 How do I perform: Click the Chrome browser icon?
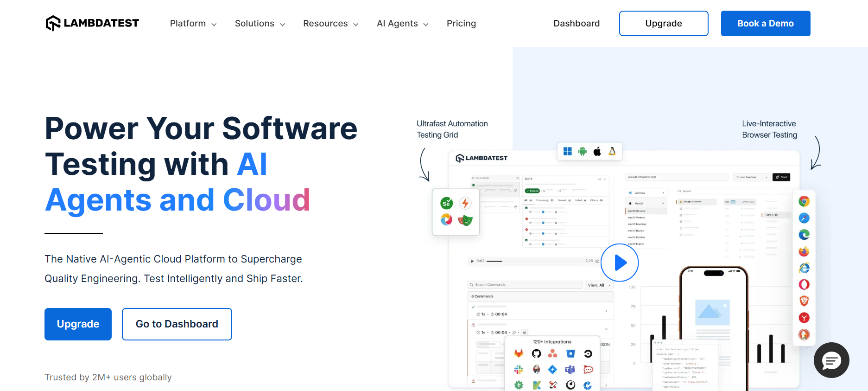[804, 201]
